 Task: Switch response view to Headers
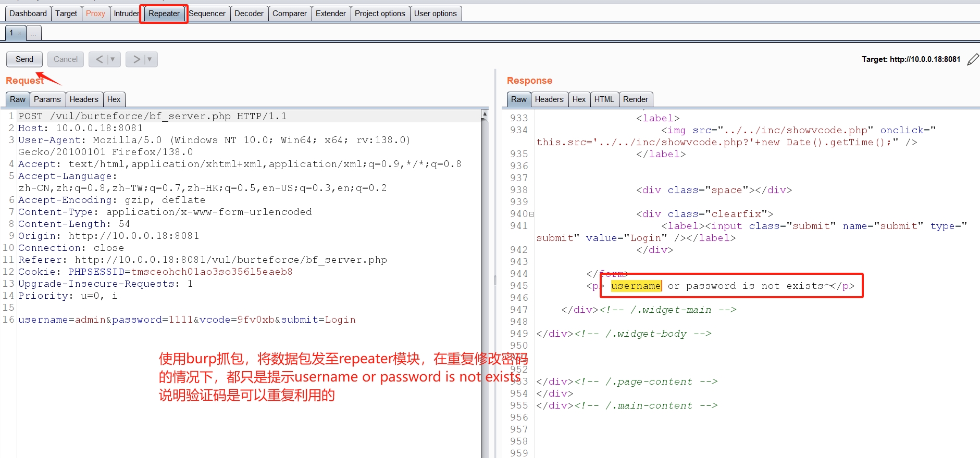coord(549,99)
